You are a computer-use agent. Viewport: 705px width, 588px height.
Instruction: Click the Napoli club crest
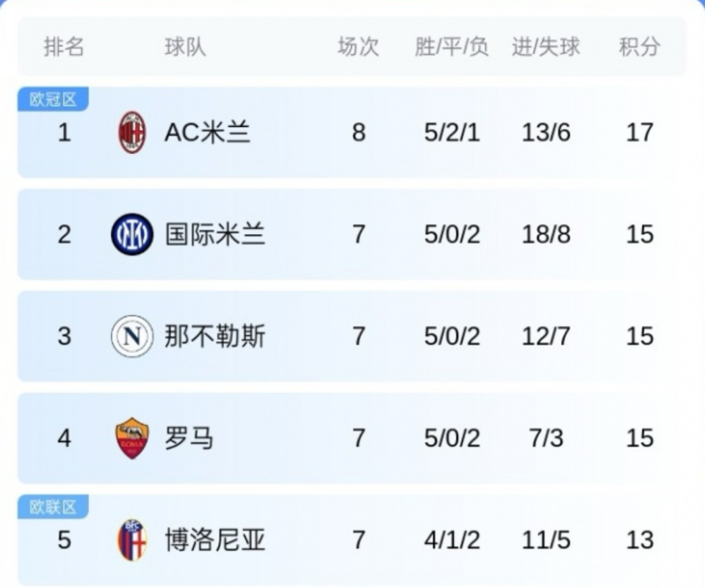(132, 336)
